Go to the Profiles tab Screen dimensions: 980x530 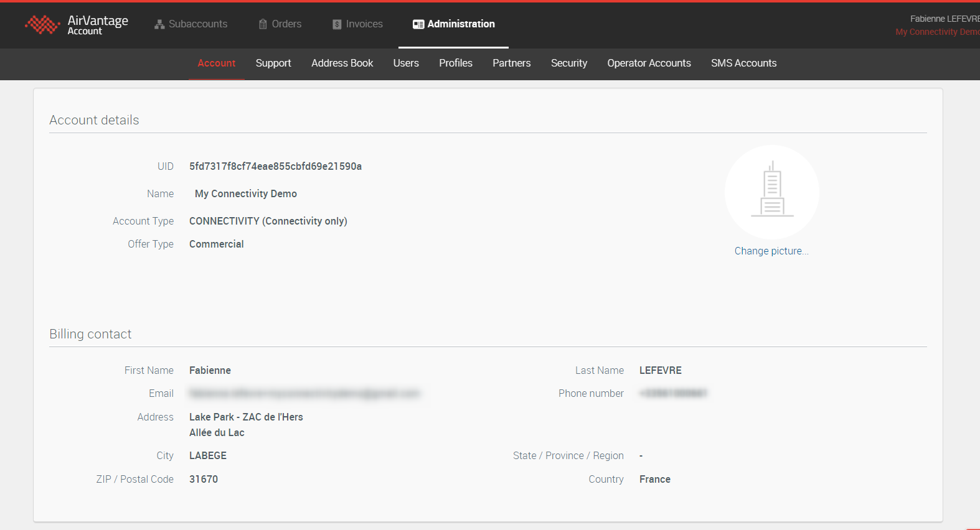(x=455, y=63)
